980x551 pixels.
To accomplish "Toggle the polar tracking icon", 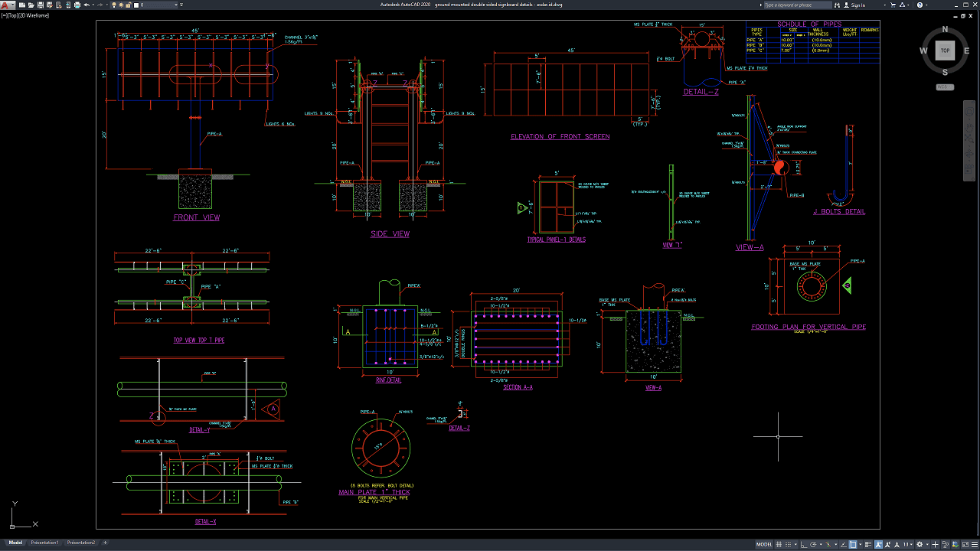I will (813, 544).
